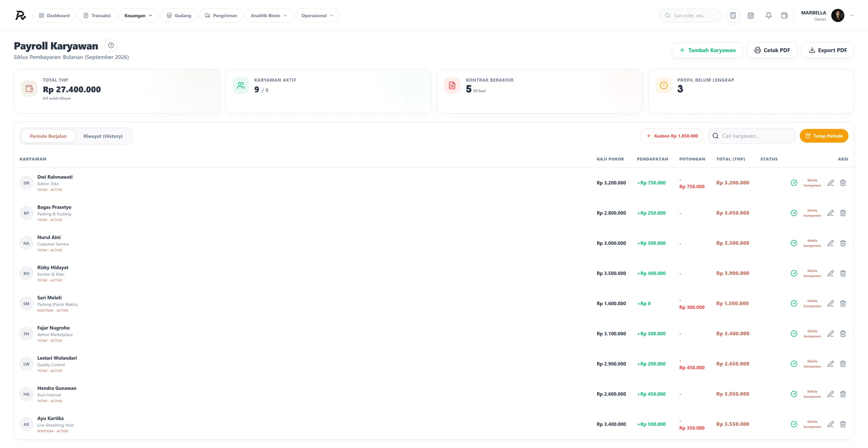The height and width of the screenshot is (448, 868).
Task: Open the wallet icon in header
Action: tap(784, 16)
